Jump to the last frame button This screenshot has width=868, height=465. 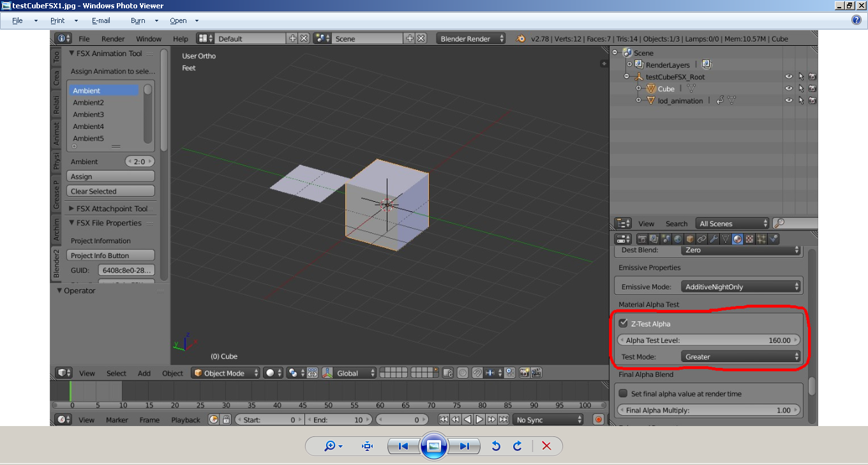click(x=504, y=420)
